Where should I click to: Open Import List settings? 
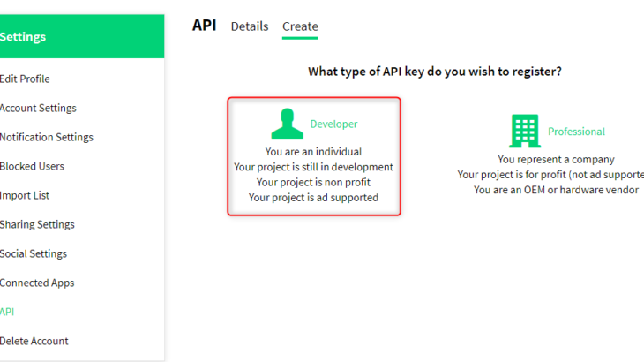(x=25, y=195)
